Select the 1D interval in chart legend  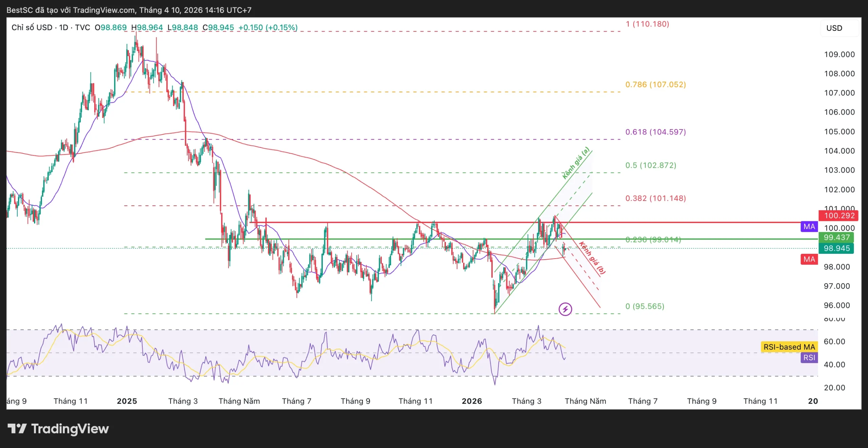63,27
